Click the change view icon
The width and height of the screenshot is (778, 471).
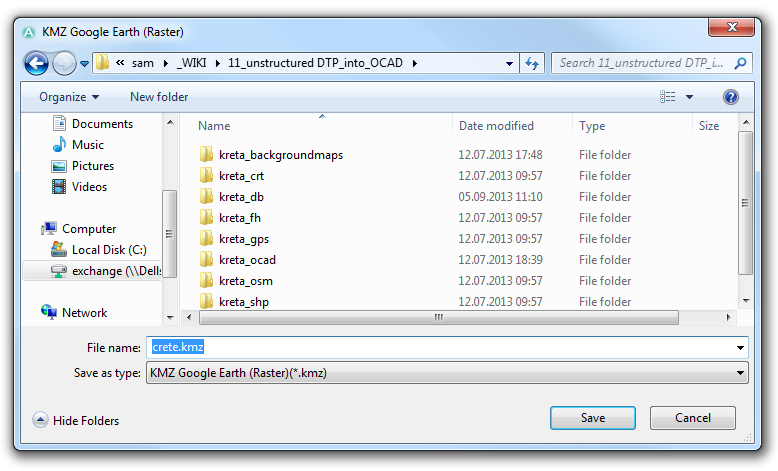pyautogui.click(x=667, y=97)
